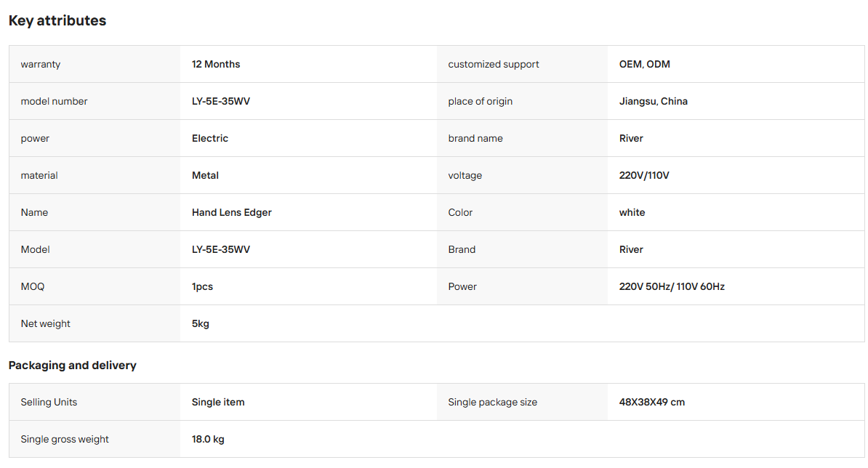Viewport: 868px width, 468px height.
Task: Select the Jiangsu, China origin value
Action: 654,101
